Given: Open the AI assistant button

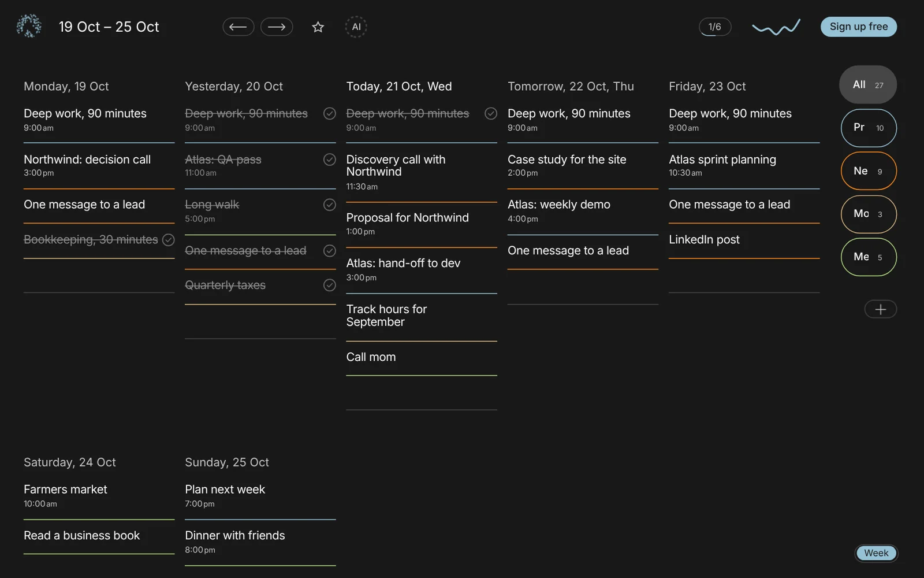Looking at the screenshot, I should tap(356, 27).
